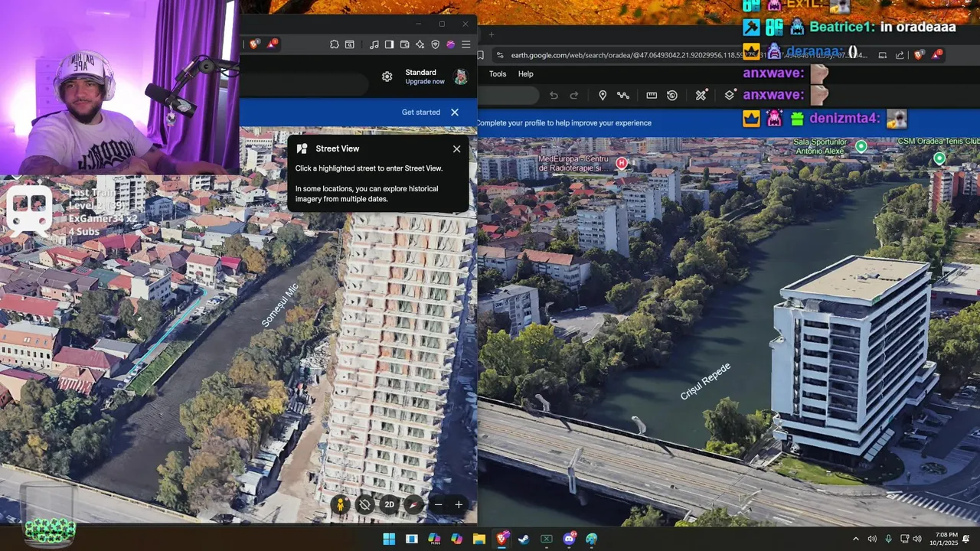Open the Brave Wallet icon
Image resolution: width=980 pixels, height=551 pixels.
click(x=404, y=44)
